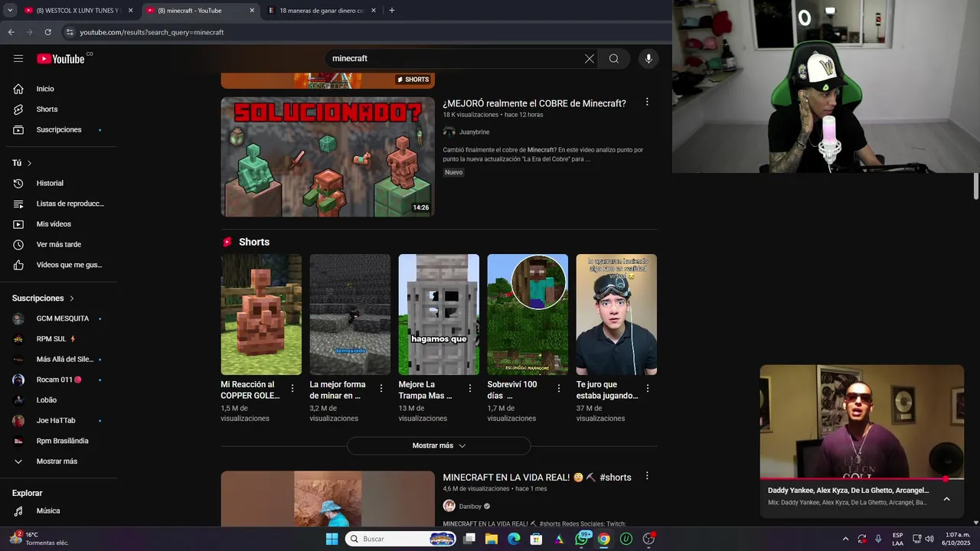Click the page vertical scrollbar

coord(976,187)
